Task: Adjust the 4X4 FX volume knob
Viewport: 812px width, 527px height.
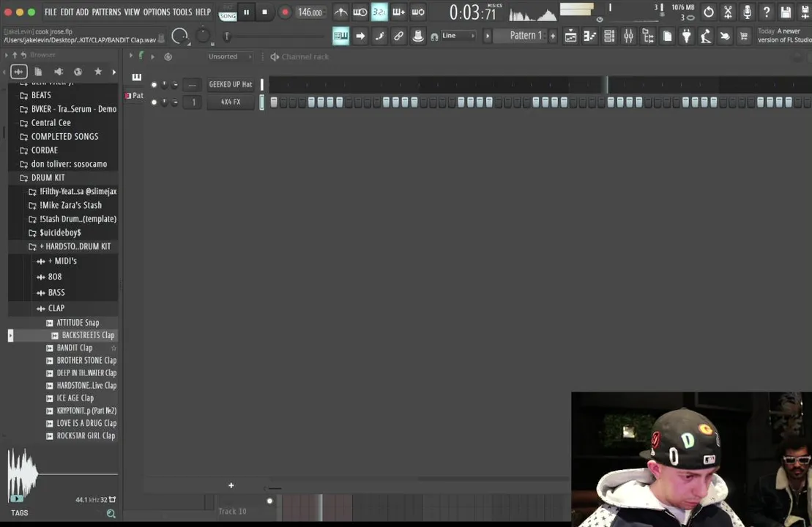Action: (x=174, y=102)
